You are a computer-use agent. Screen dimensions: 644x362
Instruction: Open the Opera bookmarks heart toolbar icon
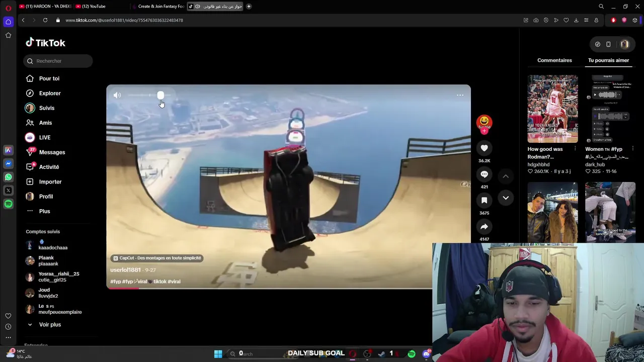pyautogui.click(x=566, y=20)
